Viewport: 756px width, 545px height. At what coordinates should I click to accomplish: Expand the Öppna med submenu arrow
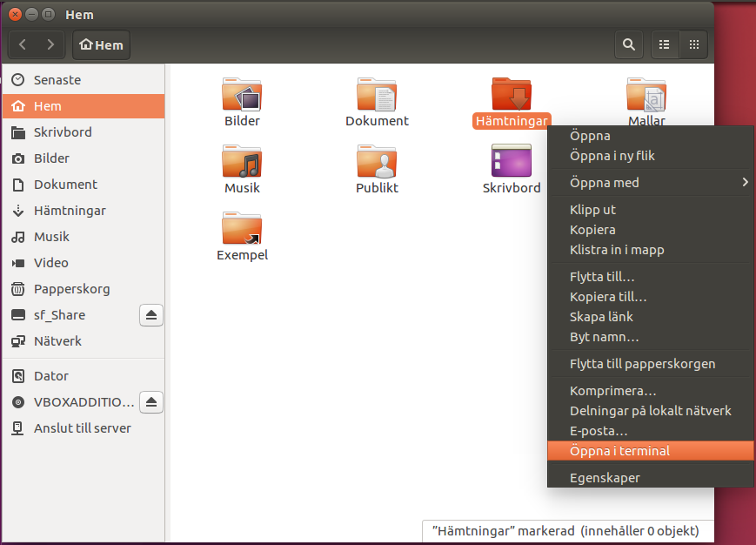pos(746,182)
